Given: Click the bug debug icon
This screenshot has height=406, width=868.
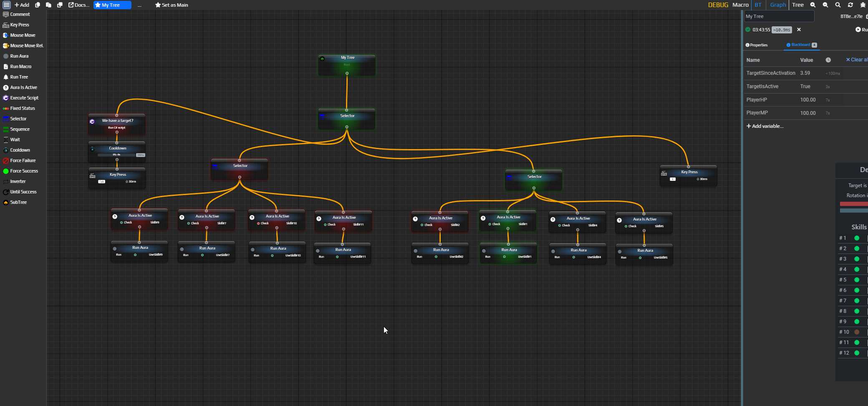Looking at the screenshot, I should pos(863,5).
